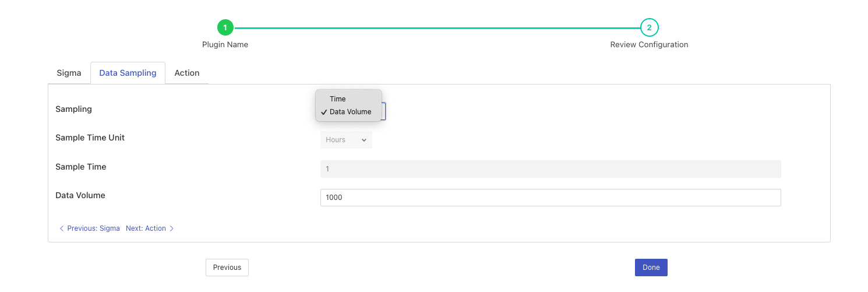
Task: Click the right chevron beside Next: Action
Action: (172, 228)
